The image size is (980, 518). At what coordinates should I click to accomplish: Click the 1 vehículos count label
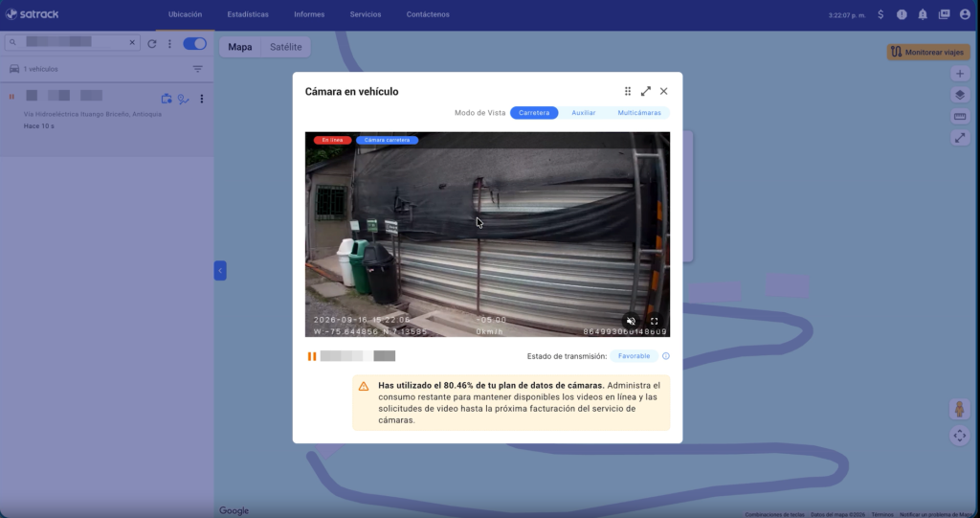(x=40, y=69)
